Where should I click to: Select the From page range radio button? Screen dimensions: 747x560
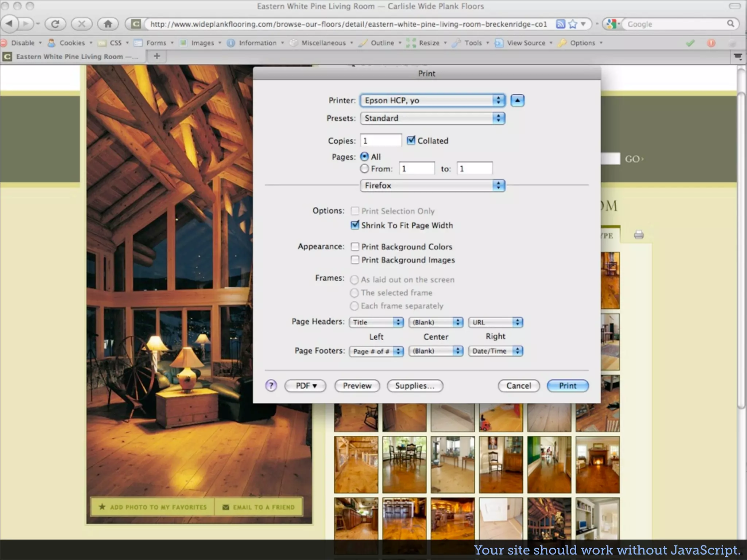coord(364,169)
